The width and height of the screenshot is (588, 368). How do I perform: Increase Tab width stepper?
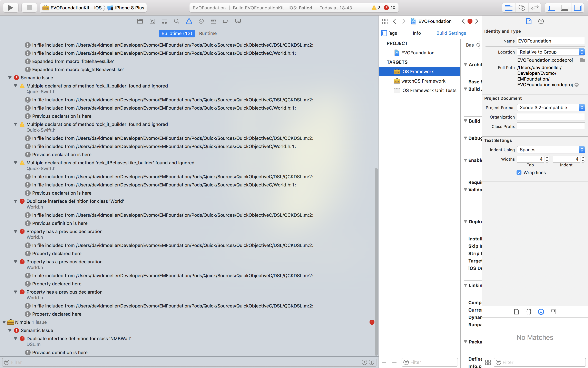coord(547,157)
